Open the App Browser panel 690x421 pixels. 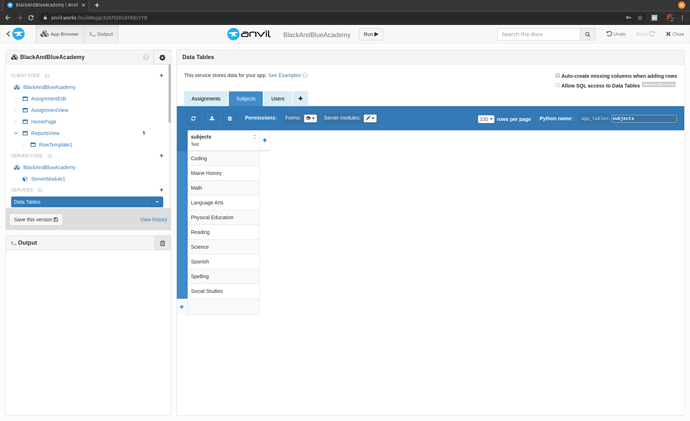pyautogui.click(x=59, y=34)
